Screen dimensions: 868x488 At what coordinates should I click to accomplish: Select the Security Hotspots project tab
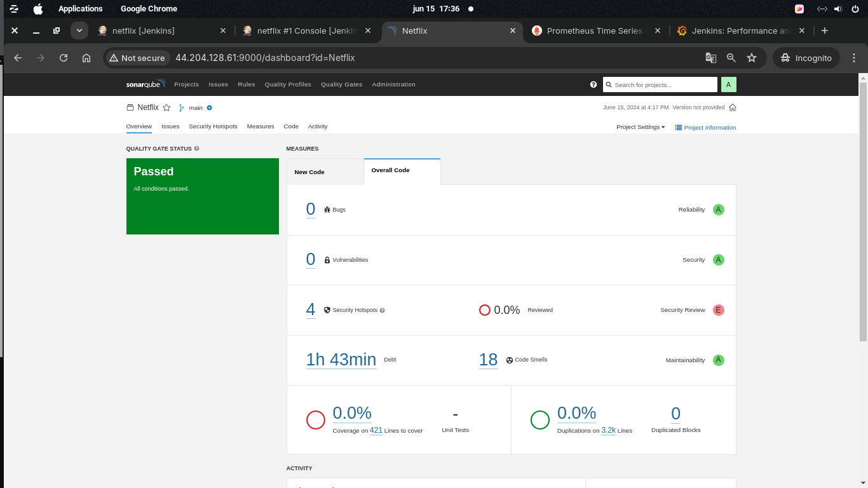click(x=213, y=126)
